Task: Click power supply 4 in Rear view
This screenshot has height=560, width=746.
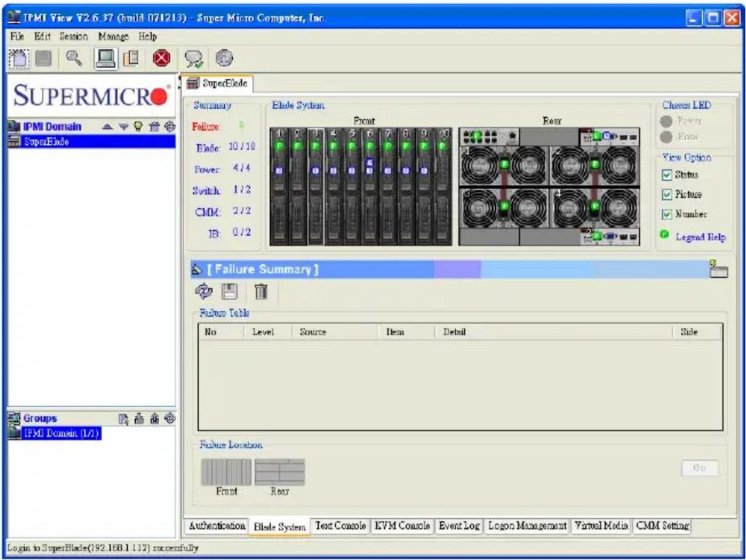Action: point(596,206)
